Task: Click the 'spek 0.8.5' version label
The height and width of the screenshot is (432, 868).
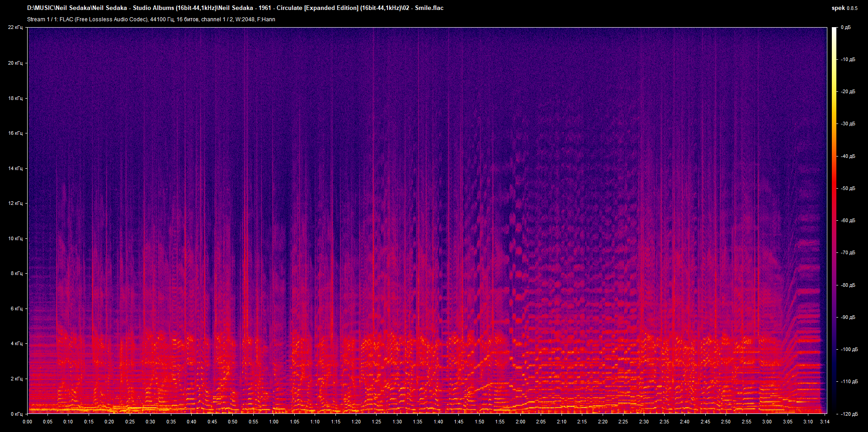Action: pyautogui.click(x=844, y=8)
